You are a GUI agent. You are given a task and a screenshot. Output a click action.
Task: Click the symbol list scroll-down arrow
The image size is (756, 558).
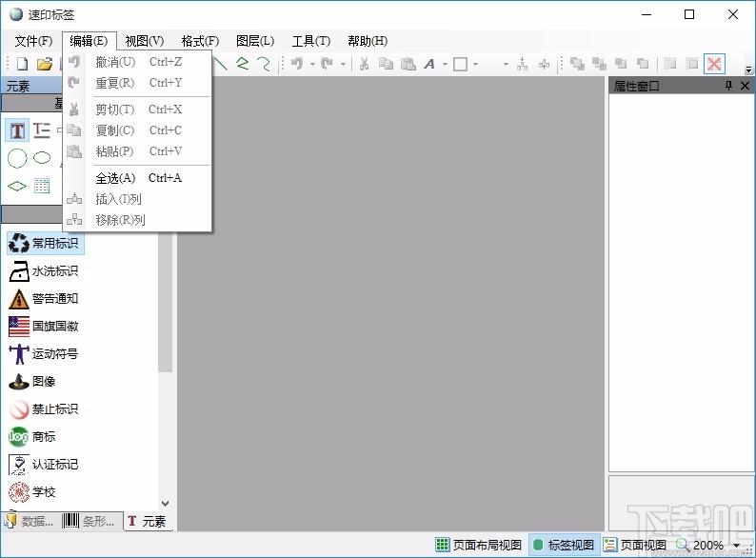(165, 504)
